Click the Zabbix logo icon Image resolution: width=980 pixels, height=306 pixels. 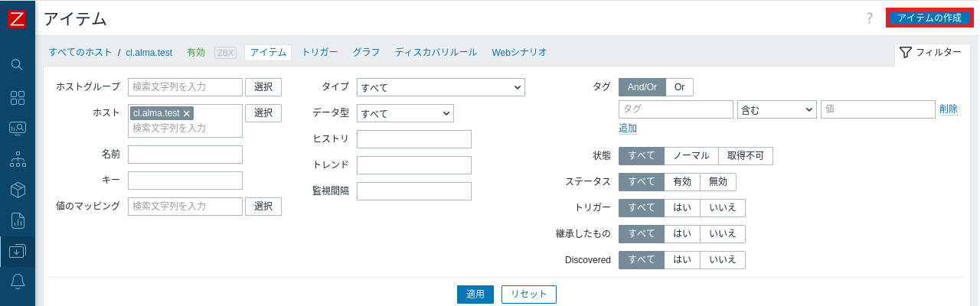(x=17, y=19)
